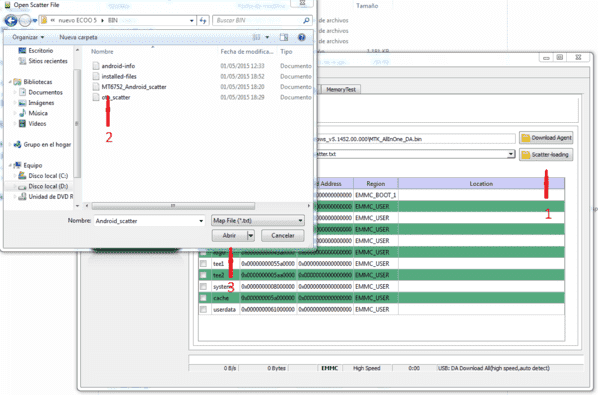Viewport: 598px width, 395px height.
Task: Click the Download Agent button
Action: pos(546,138)
